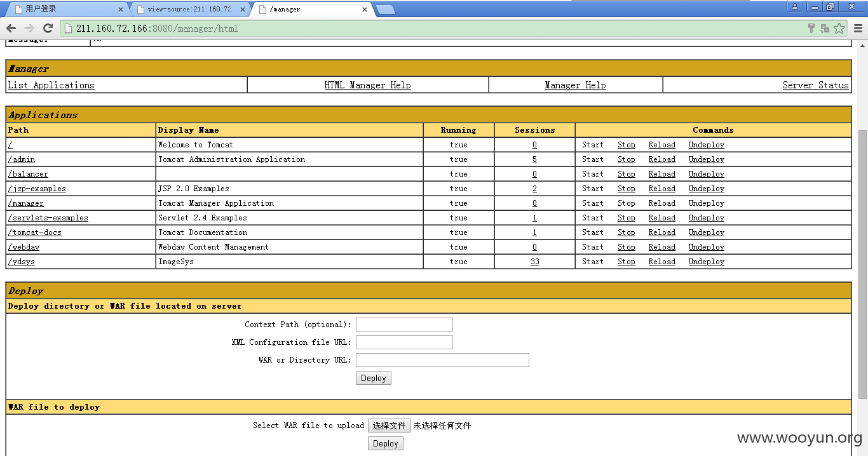This screenshot has height=456, width=868.
Task: Stop the /webdav application
Action: pos(627,247)
